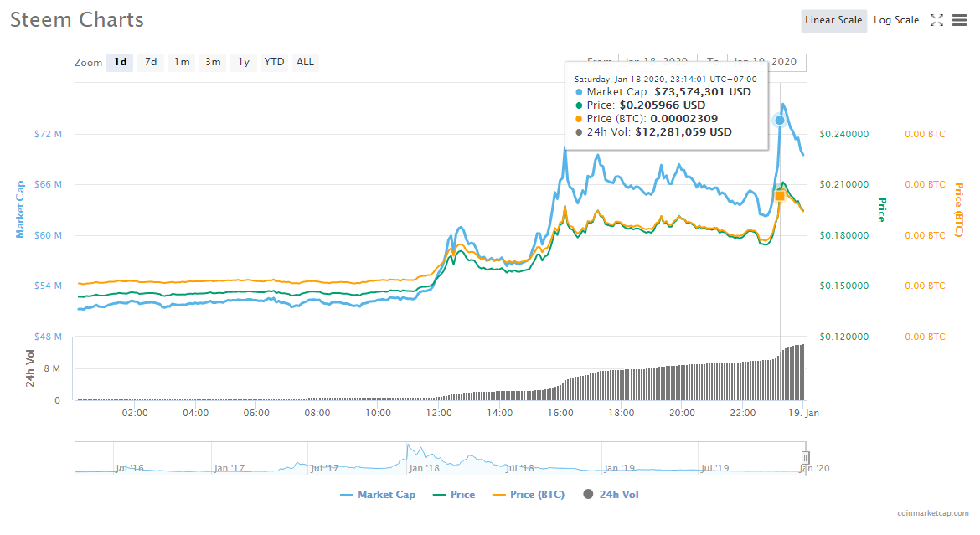Screen dimensions: 980x535
Task: Switch chart to Log Scale
Action: pos(896,21)
